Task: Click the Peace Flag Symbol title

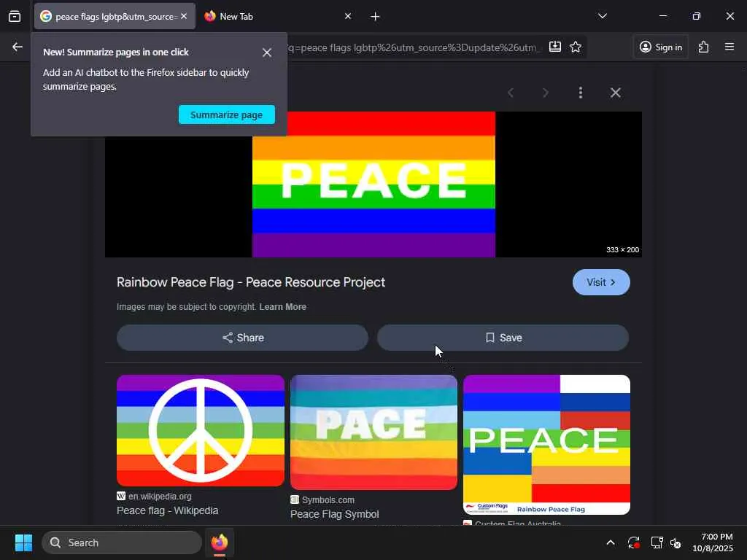Action: pos(334,514)
